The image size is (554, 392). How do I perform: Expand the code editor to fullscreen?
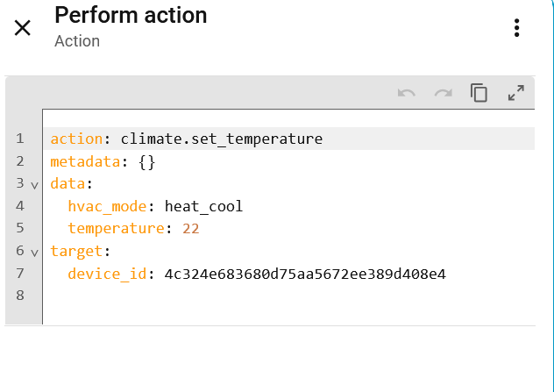click(x=516, y=93)
